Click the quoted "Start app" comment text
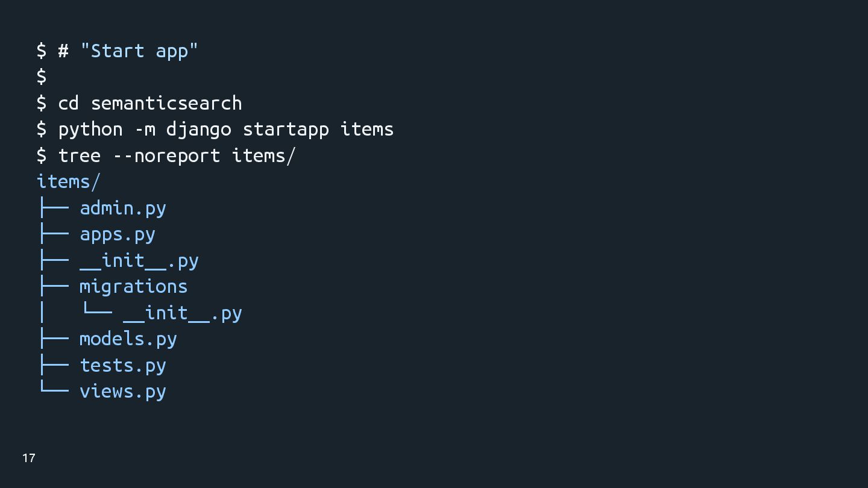Image resolution: width=868 pixels, height=488 pixels. pyautogui.click(x=139, y=51)
